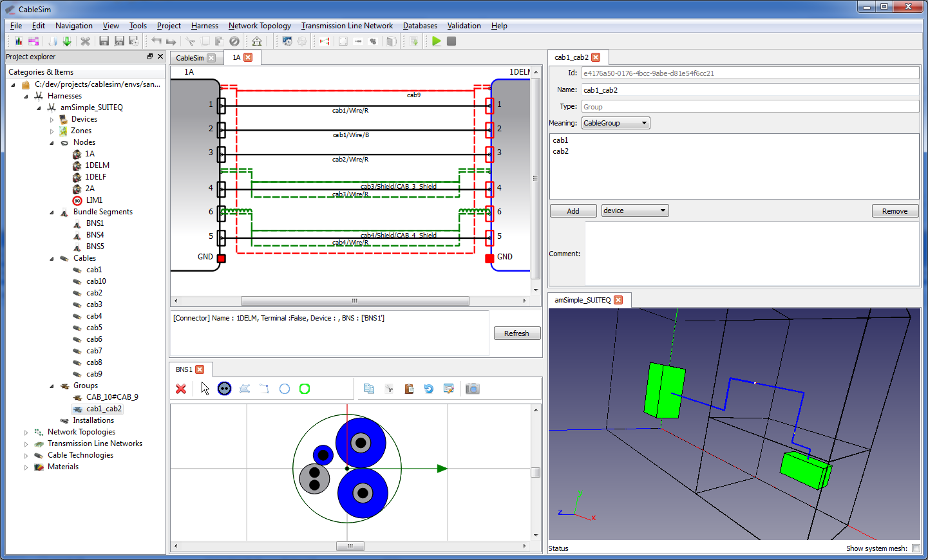The image size is (928, 560).
Task: Click the green circle tool in BNS1 toolbar
Action: [x=305, y=389]
